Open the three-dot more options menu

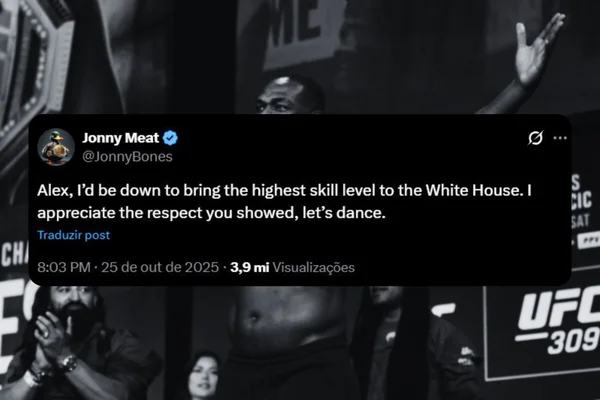560,137
